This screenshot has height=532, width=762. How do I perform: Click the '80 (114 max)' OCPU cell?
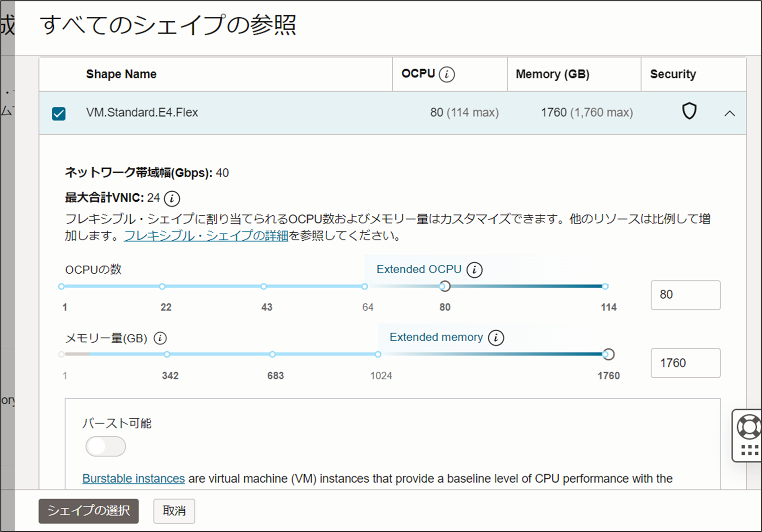464,113
